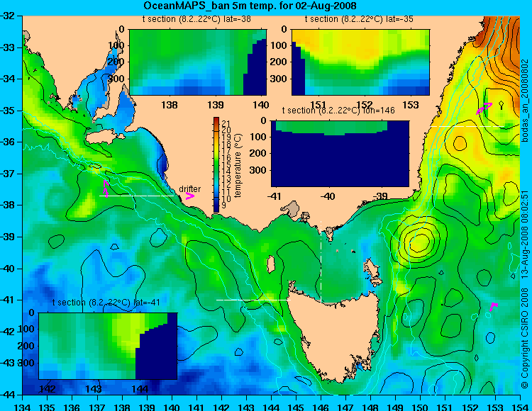Click the 't section (8.2..22°C) lat=-35' heading
532x411 pixels.
(359, 19)
